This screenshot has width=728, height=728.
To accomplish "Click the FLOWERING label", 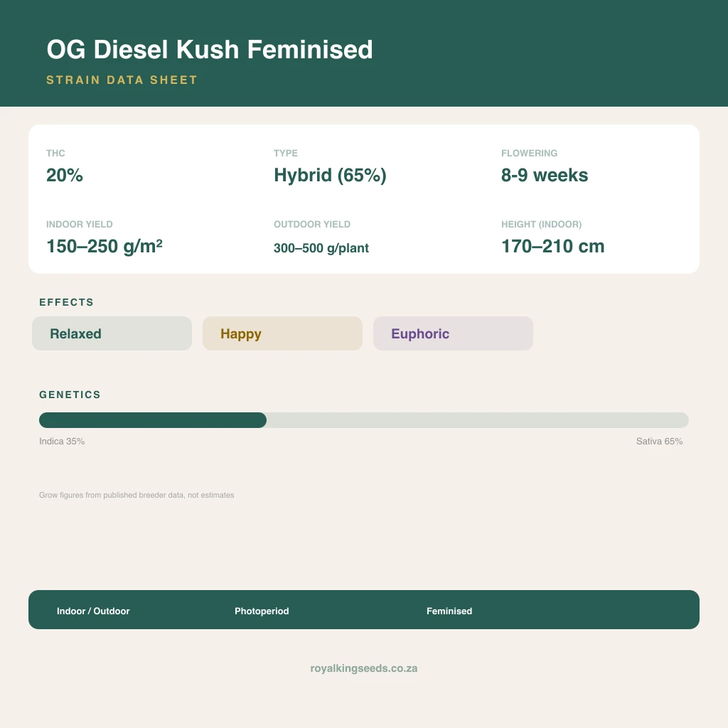I will pyautogui.click(x=529, y=154).
